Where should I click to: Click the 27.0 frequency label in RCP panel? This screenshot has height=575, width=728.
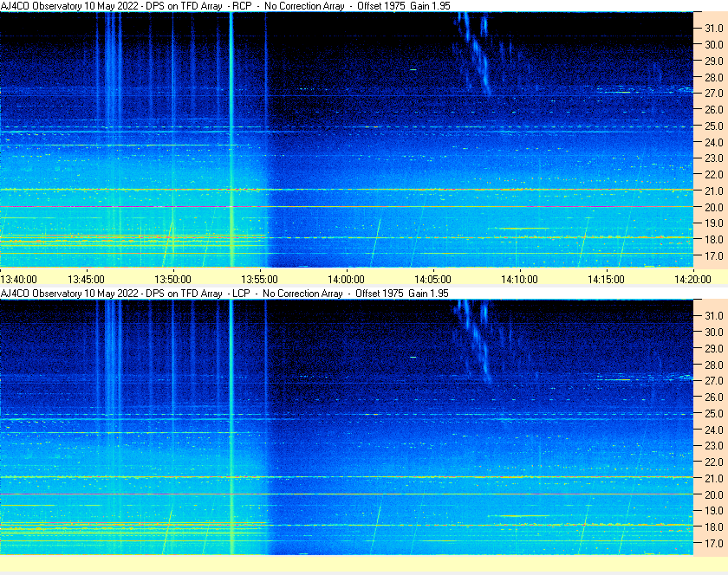[714, 94]
